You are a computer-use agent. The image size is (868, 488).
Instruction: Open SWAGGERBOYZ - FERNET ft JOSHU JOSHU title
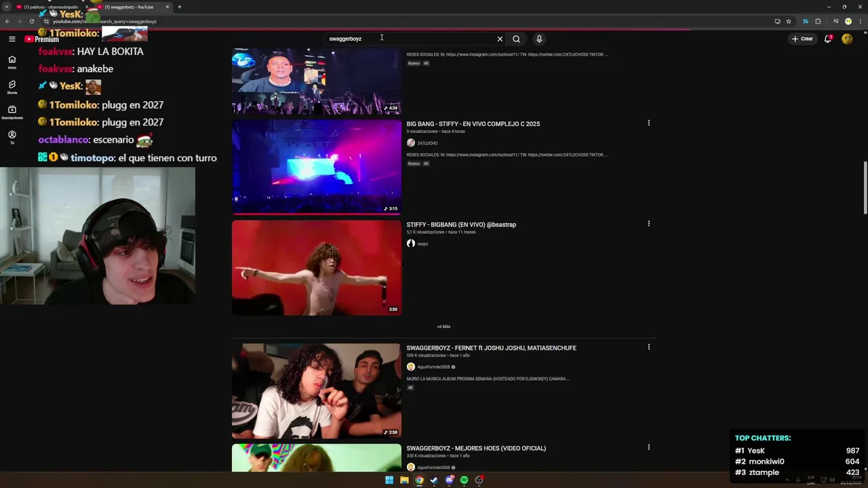(491, 348)
